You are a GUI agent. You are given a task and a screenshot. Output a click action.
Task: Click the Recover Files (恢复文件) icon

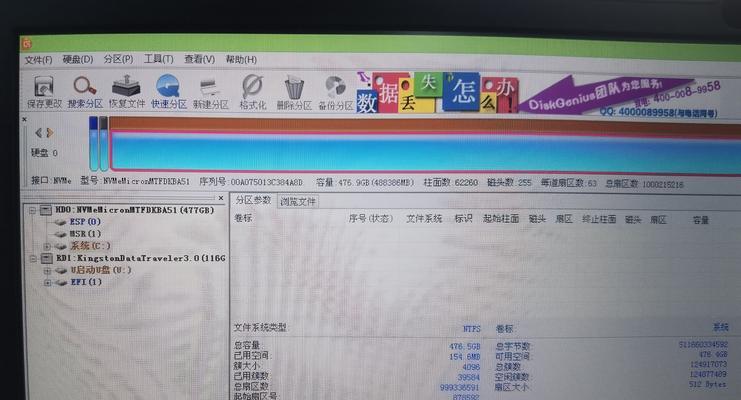point(126,92)
